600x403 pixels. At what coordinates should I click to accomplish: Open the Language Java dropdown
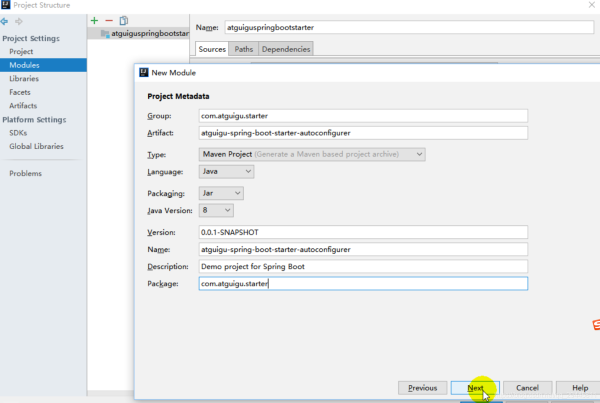tap(226, 171)
